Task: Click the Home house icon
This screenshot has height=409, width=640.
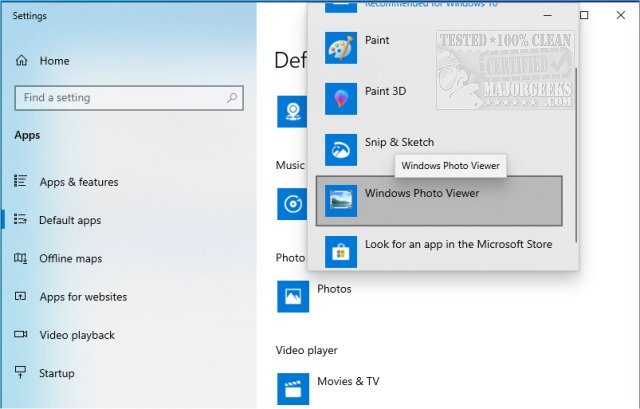Action: pos(21,60)
